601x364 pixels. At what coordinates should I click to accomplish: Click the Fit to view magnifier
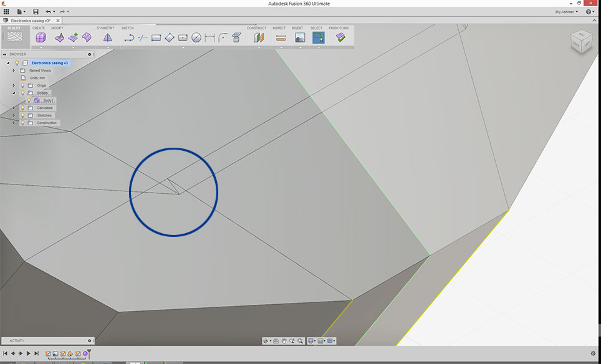click(300, 341)
